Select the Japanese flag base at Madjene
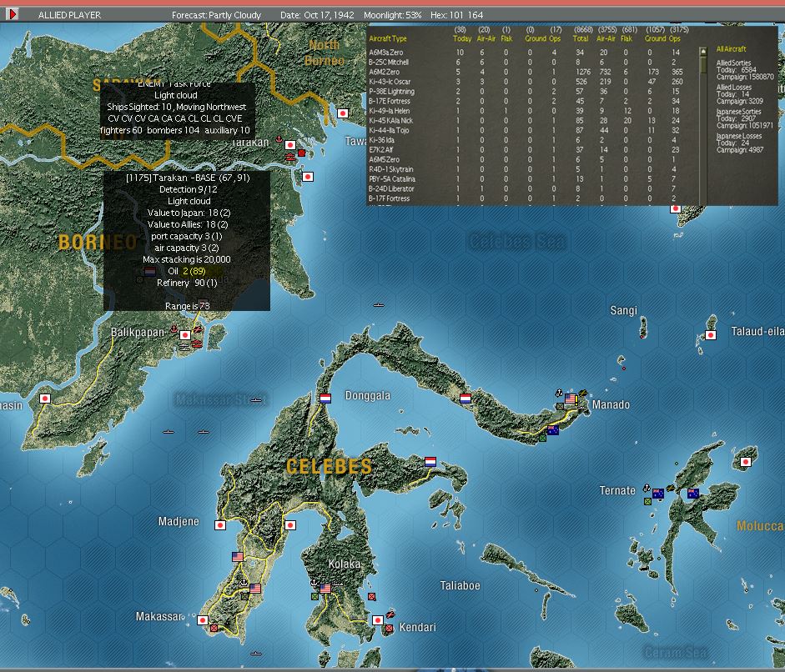The width and height of the screenshot is (785, 672). (x=219, y=525)
